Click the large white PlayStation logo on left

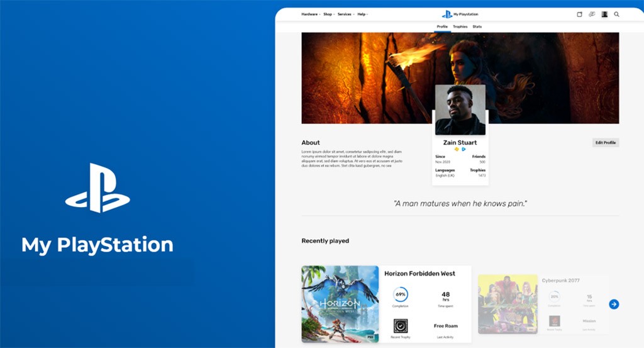click(97, 188)
